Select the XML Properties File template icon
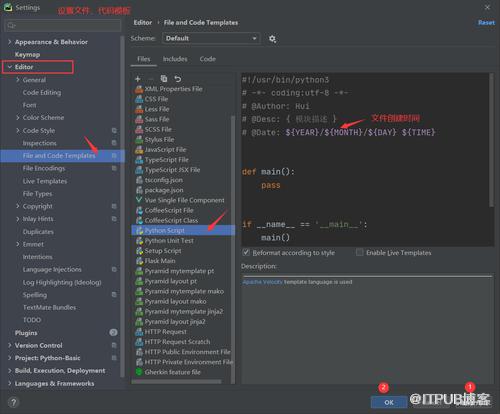This screenshot has width=500, height=414. 139,89
